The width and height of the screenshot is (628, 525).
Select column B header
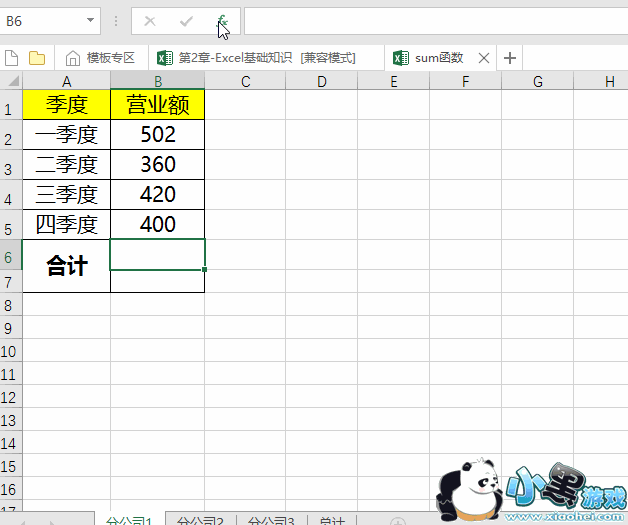pos(158,82)
